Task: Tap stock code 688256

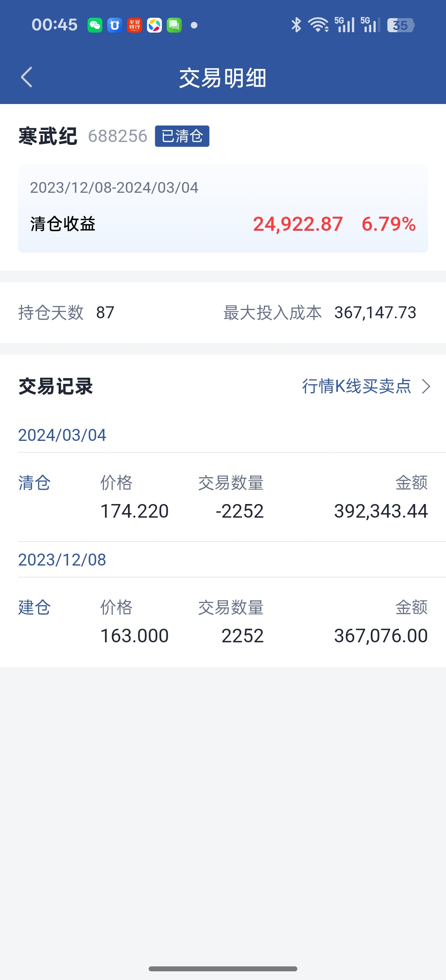Action: click(118, 136)
